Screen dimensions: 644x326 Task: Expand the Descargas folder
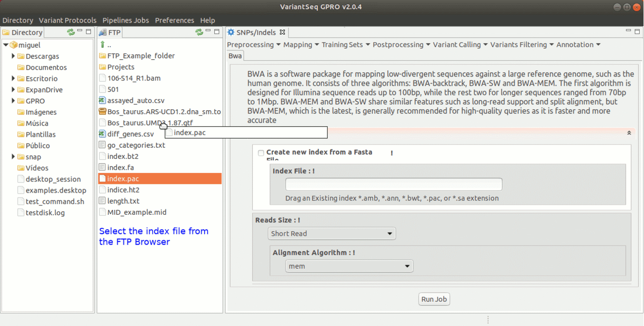pyautogui.click(x=13, y=56)
